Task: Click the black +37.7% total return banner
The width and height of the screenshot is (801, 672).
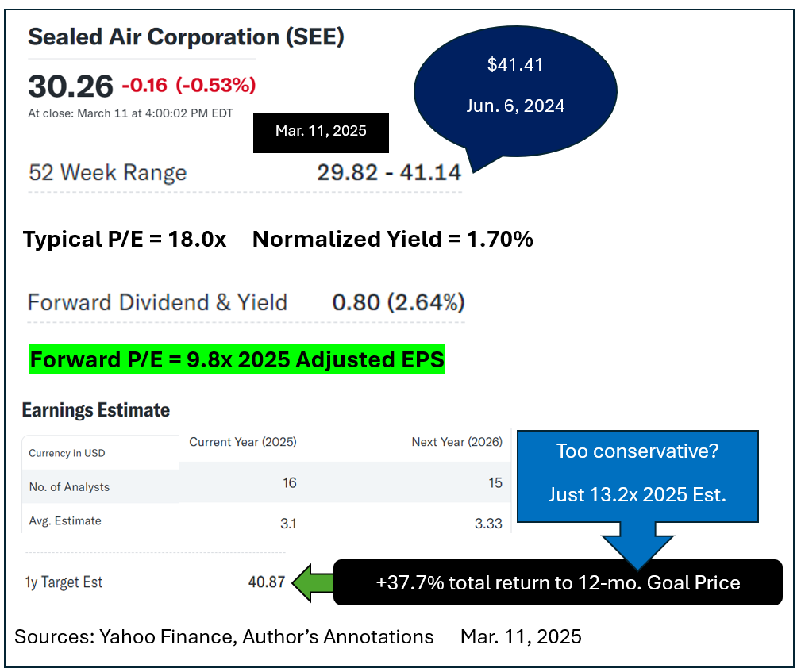Action: (x=557, y=583)
